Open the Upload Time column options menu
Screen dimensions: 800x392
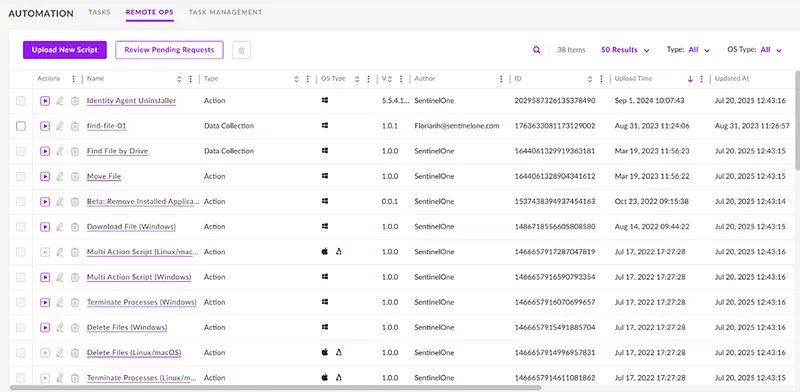pyautogui.click(x=702, y=79)
